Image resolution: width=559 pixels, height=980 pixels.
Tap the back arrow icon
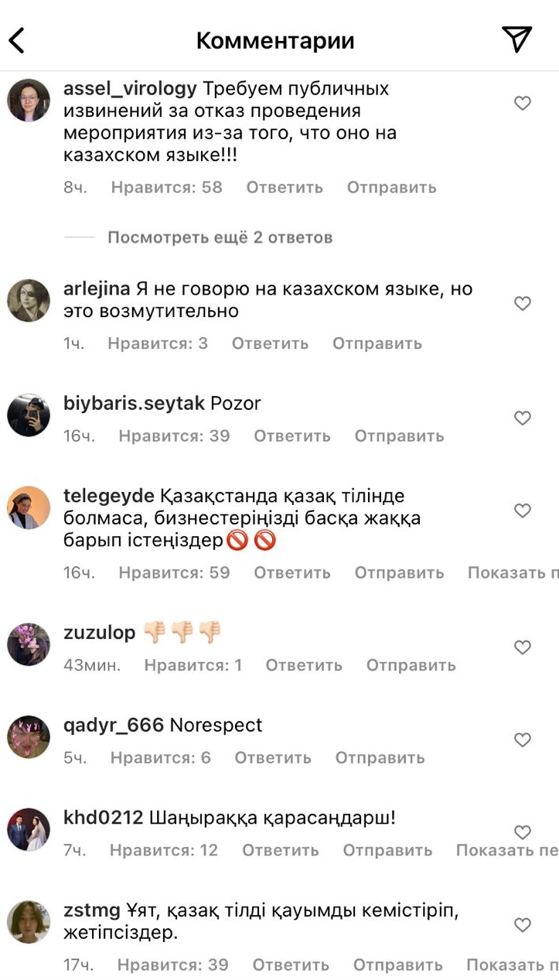click(17, 40)
